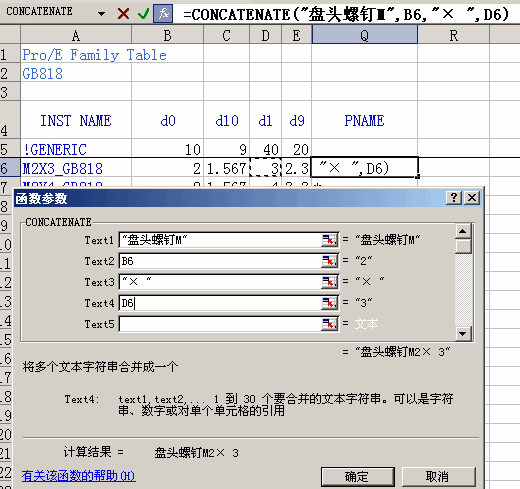Screen dimensions: 520x489
Task: Click into the Text3 input field
Action: pos(220,282)
